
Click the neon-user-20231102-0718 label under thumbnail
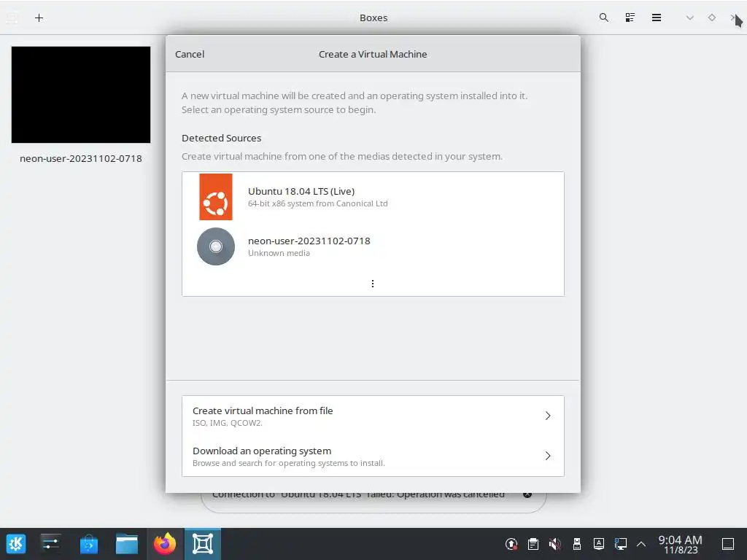(81, 158)
